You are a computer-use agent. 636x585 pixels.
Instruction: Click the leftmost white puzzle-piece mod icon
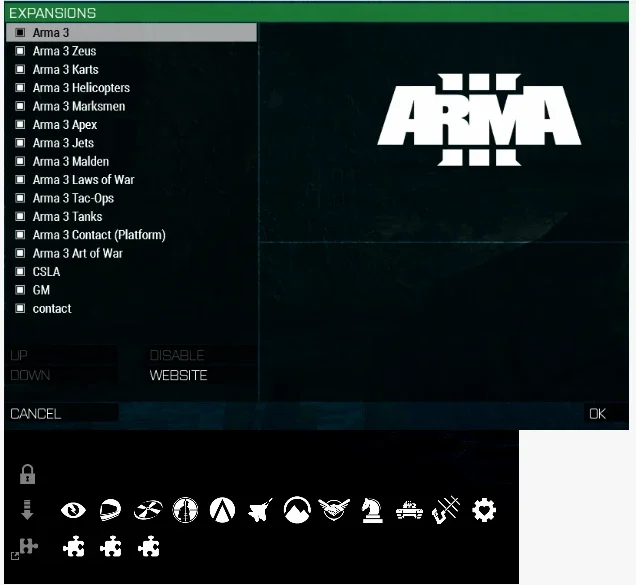pos(74,546)
